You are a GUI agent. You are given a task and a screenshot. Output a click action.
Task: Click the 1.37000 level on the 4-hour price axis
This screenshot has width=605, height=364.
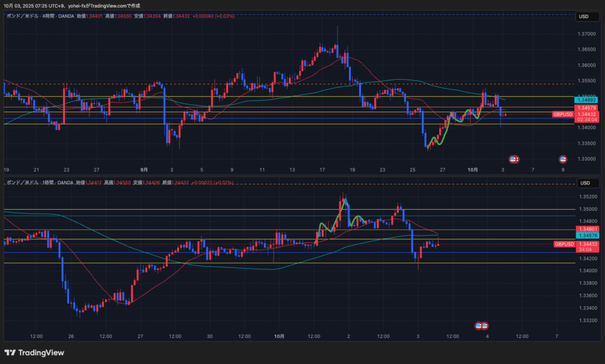pos(587,34)
